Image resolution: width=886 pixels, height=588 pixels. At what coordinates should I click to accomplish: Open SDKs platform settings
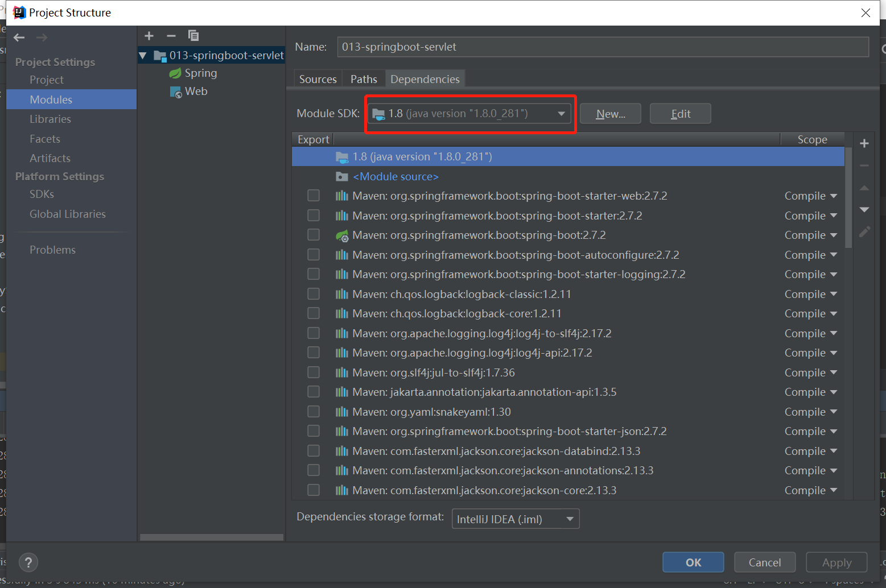click(x=42, y=194)
